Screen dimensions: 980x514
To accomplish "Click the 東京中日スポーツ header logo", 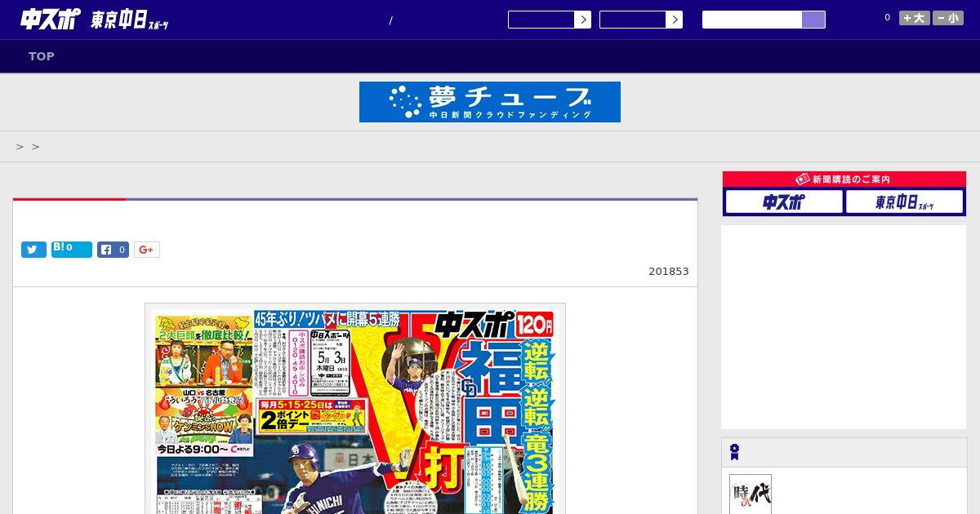I will (x=130, y=20).
